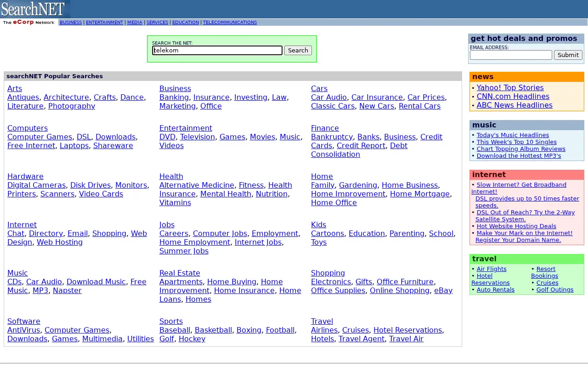Open This Week's Top 10 Singles
The height and width of the screenshot is (368, 588).
[x=516, y=142]
